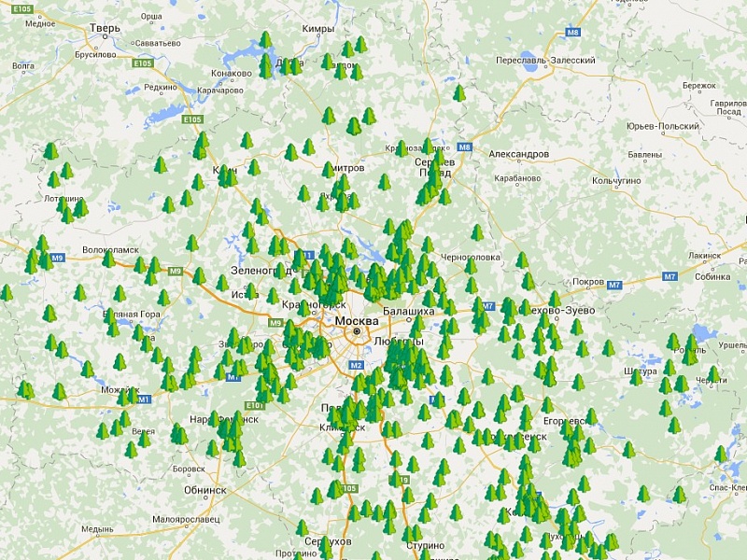The image size is (747, 560).
Task: Select the Волоколамск label
Action: 111,249
